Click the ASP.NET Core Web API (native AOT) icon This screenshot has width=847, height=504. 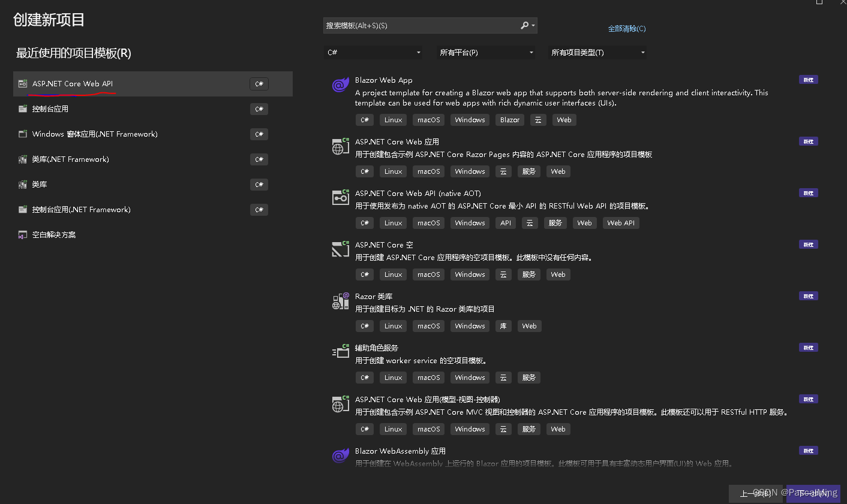[341, 198]
